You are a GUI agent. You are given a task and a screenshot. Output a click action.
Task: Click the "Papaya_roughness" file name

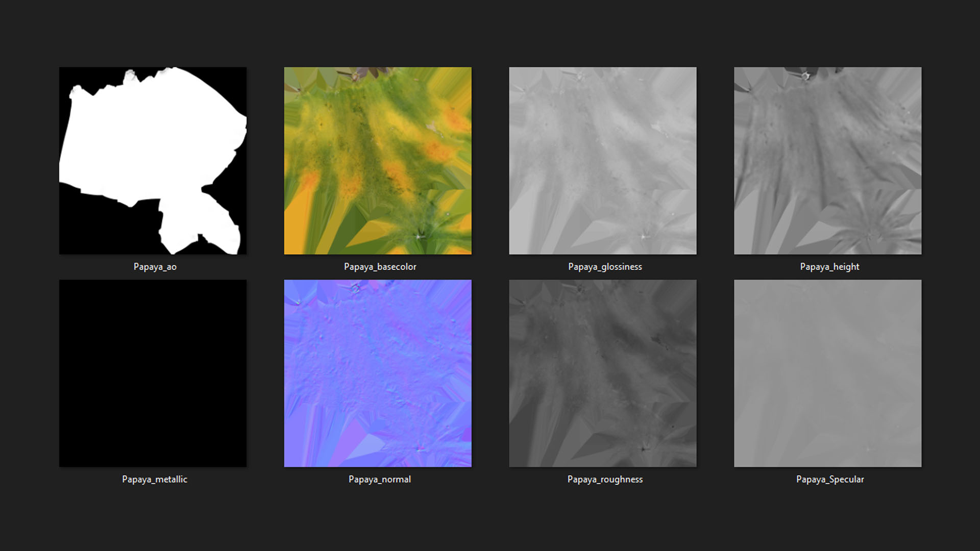click(x=605, y=480)
